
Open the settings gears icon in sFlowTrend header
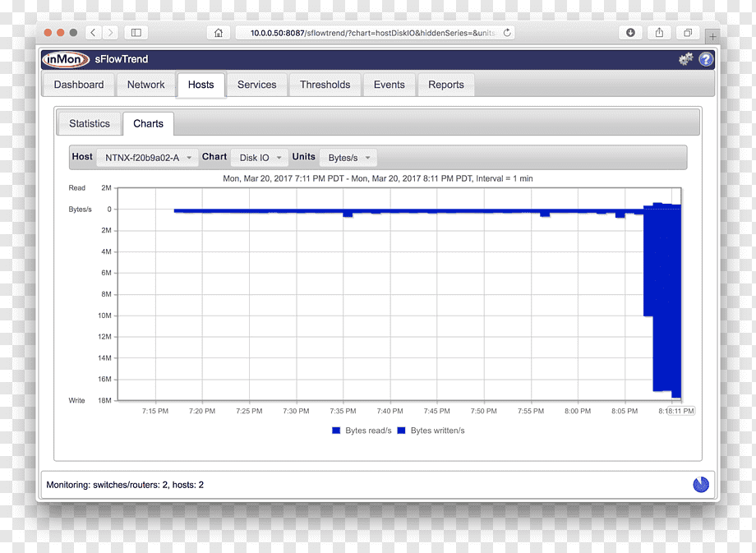pyautogui.click(x=685, y=59)
